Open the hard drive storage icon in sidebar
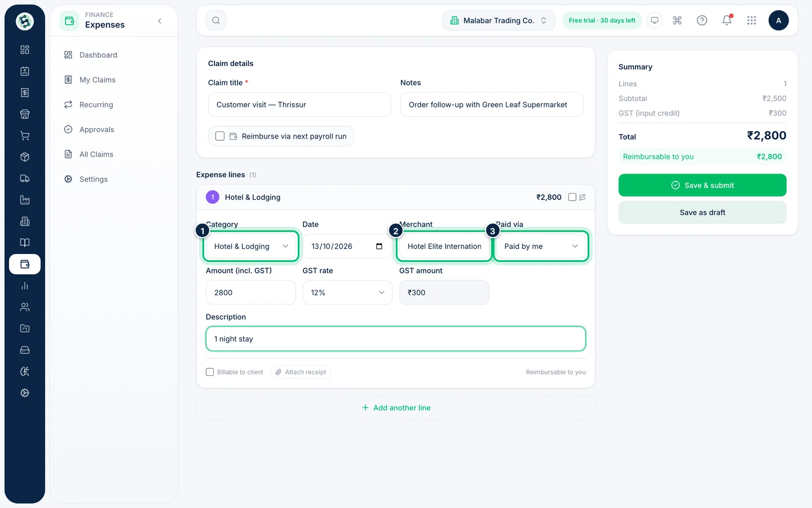 pyautogui.click(x=24, y=350)
